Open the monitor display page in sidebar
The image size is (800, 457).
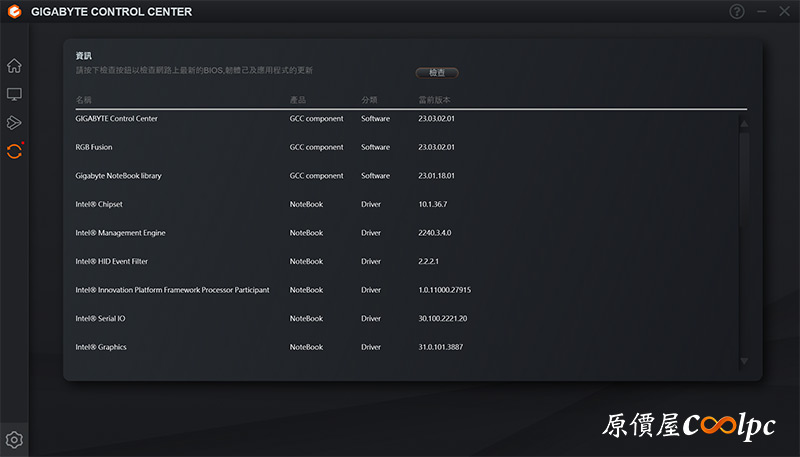click(14, 94)
